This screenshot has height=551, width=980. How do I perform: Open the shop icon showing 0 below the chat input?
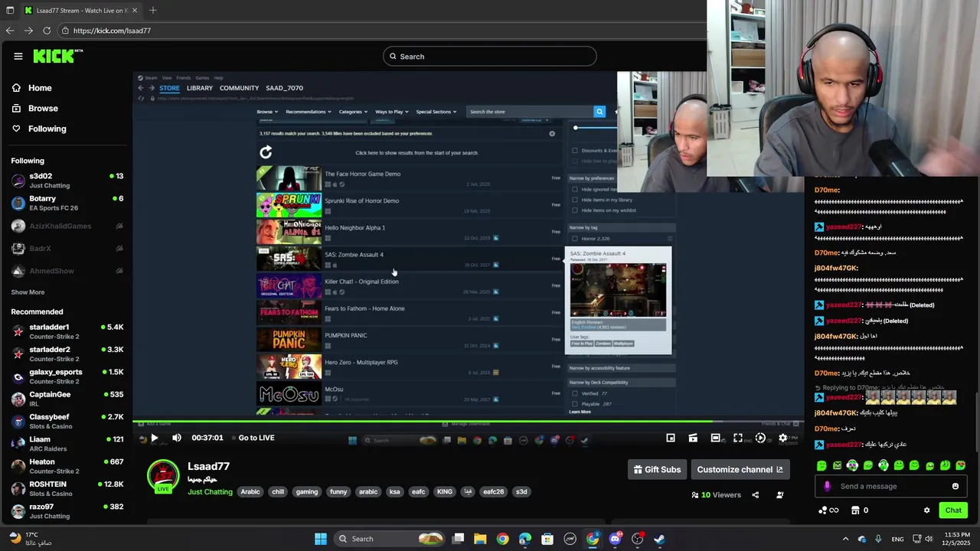[858, 510]
